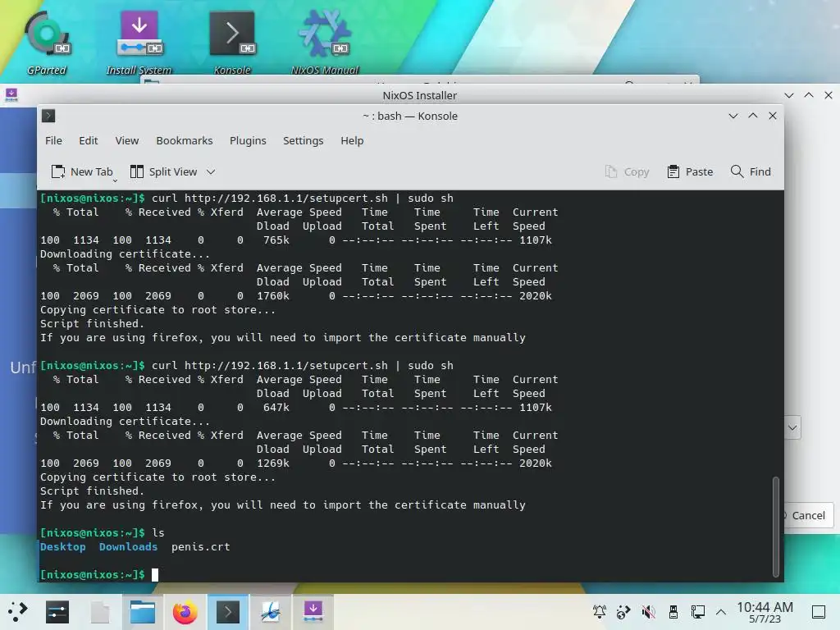Click the first 'Downloading certificate...' line
The width and height of the screenshot is (840, 630).
pos(125,254)
